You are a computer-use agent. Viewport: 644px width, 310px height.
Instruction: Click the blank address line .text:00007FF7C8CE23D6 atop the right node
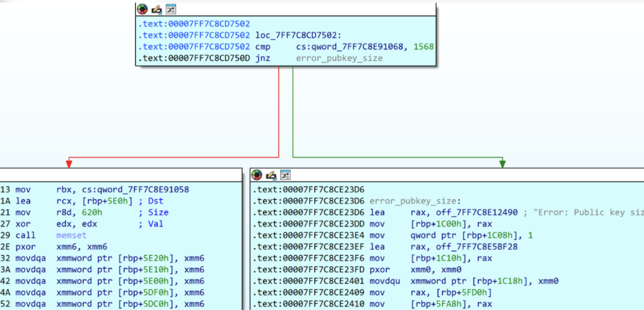click(x=308, y=190)
